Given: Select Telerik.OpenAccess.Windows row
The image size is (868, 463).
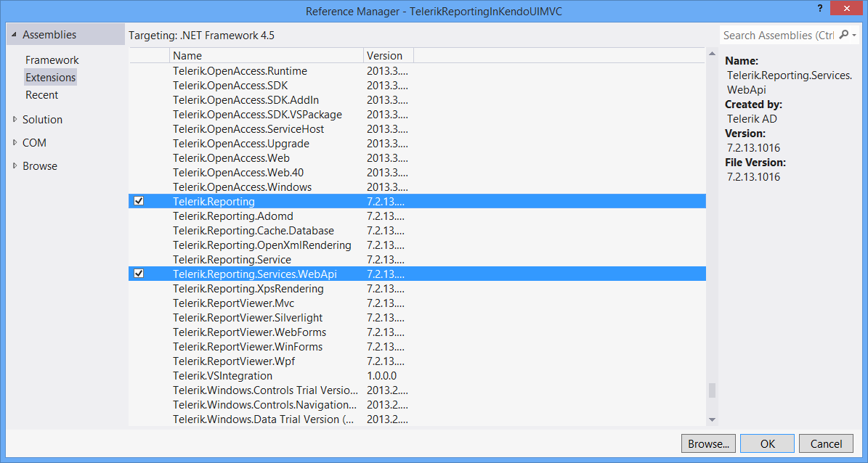Looking at the screenshot, I should pyautogui.click(x=417, y=187).
